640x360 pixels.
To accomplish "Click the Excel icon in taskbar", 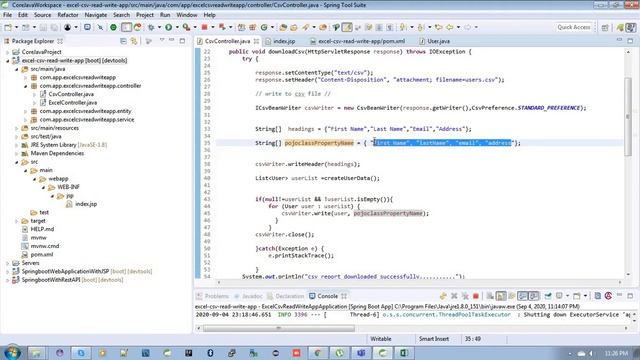I will (x=404, y=353).
